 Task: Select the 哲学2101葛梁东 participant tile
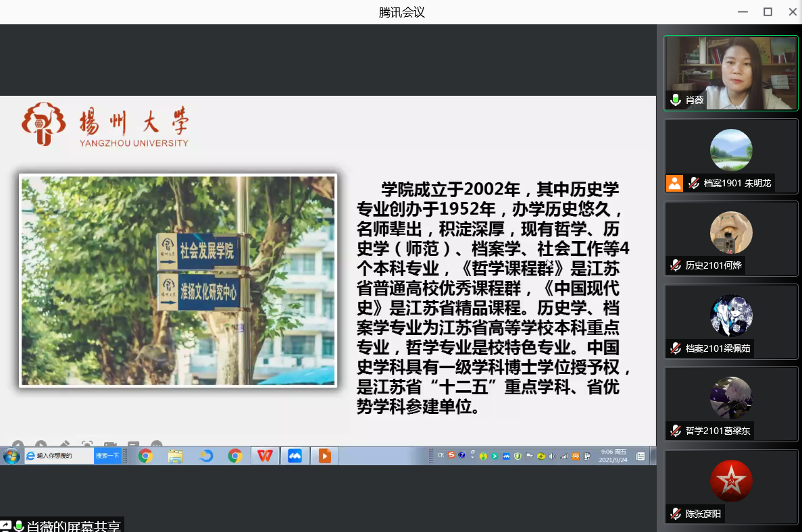731,404
